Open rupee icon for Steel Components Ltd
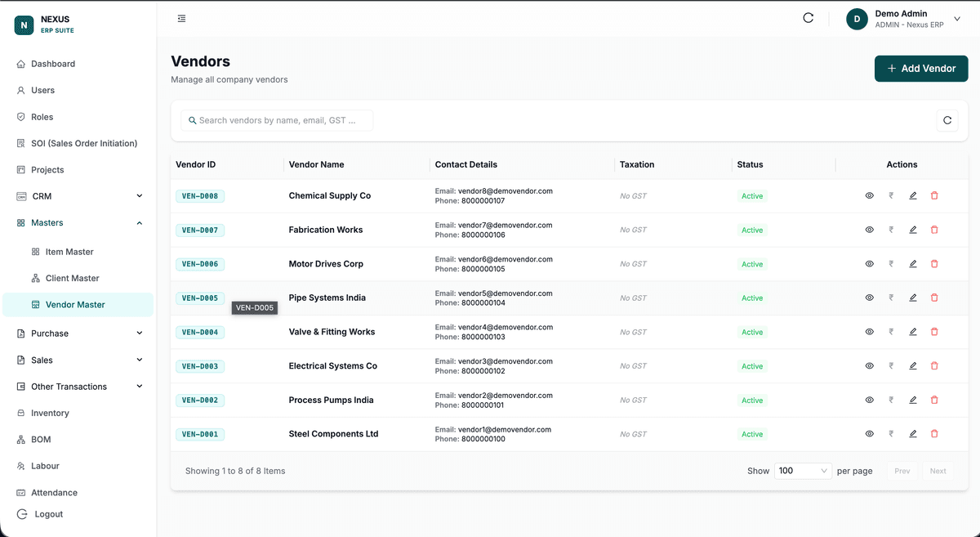Viewport: 980px width, 537px height. click(891, 434)
